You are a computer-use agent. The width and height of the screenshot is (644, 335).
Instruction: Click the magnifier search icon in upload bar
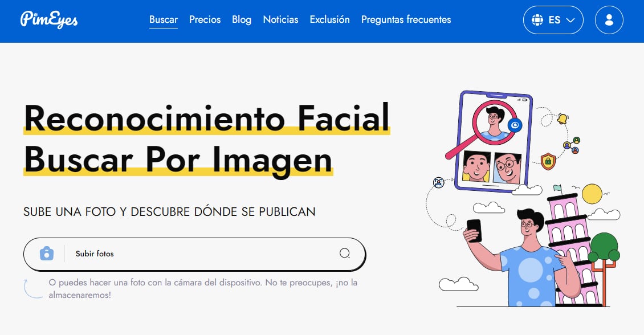tap(345, 254)
